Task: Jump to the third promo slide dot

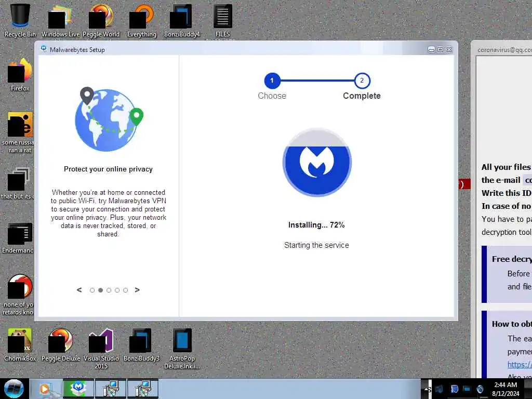Action: (109, 290)
